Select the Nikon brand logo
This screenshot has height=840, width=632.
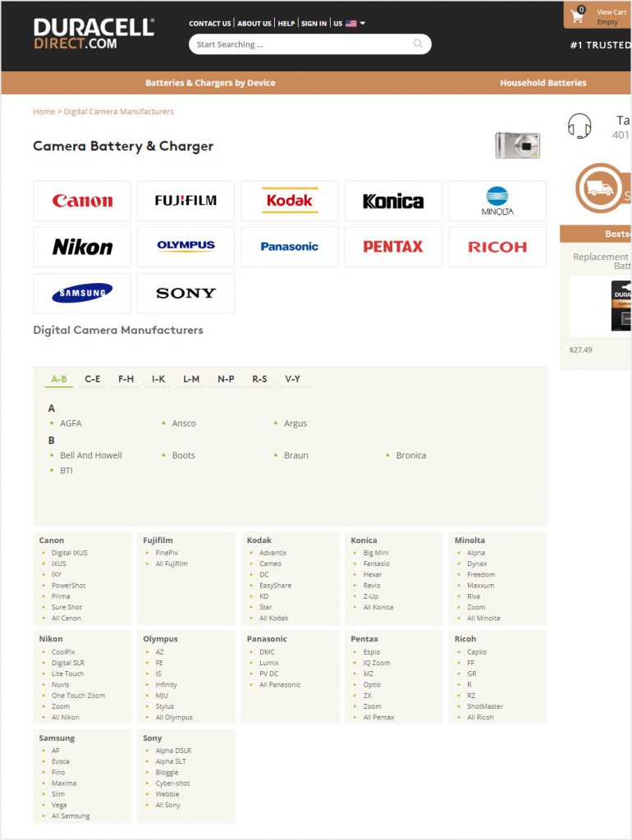pyautogui.click(x=82, y=247)
